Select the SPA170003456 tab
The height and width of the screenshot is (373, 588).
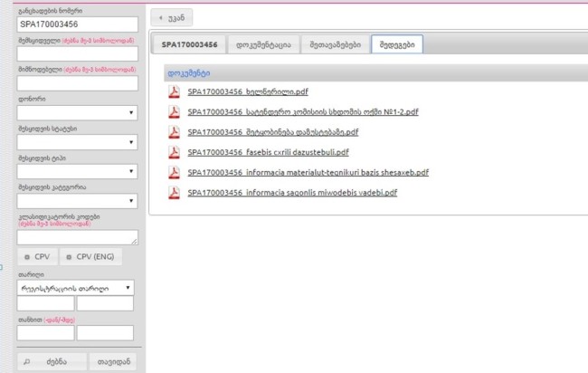click(189, 44)
